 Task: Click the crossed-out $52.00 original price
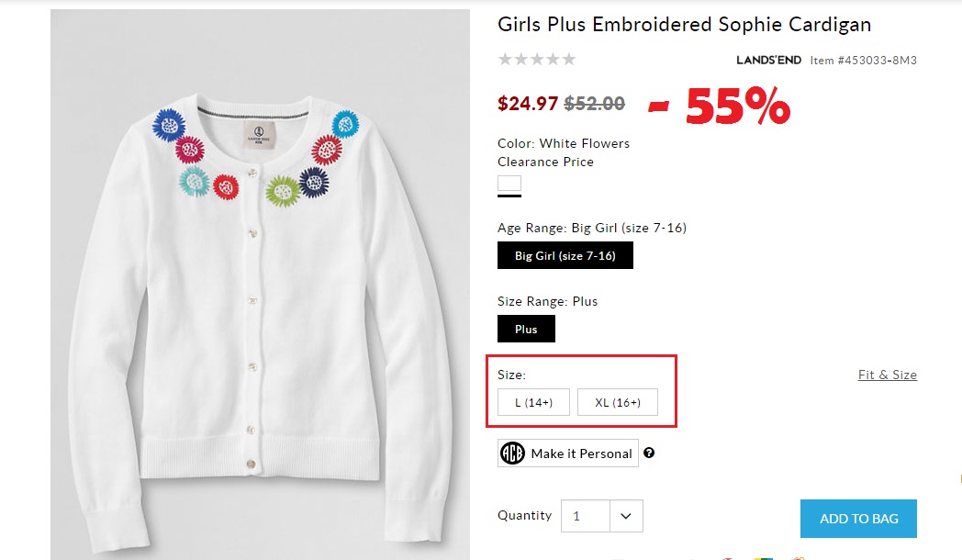click(594, 104)
